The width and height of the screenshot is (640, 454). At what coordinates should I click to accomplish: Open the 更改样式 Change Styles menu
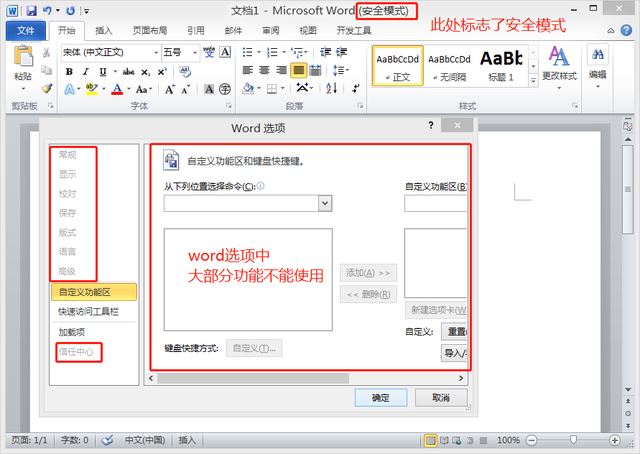coord(559,67)
